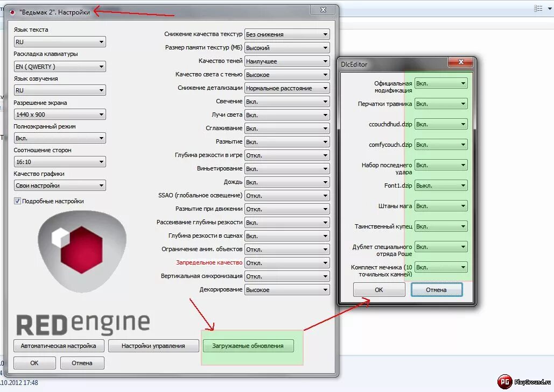Open the 'Декорирование' dropdown
Screen dimensions: 554x392
click(x=287, y=289)
